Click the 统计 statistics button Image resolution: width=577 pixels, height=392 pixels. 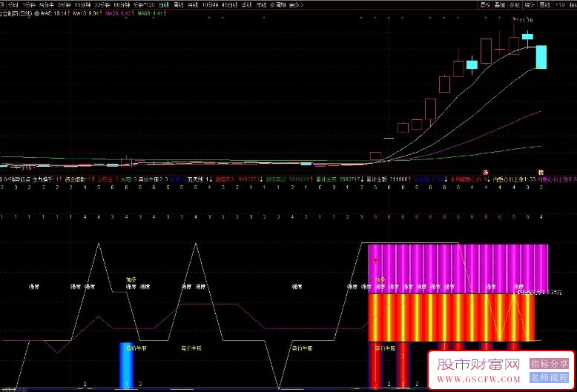pos(530,4)
